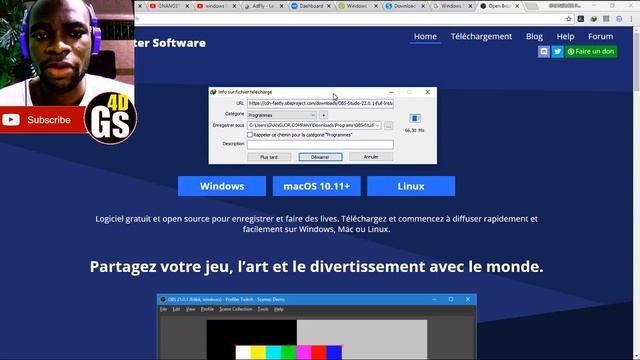The height and width of the screenshot is (360, 640).
Task: Expand the Enregistrer sous path dropdown
Action: tap(377, 126)
